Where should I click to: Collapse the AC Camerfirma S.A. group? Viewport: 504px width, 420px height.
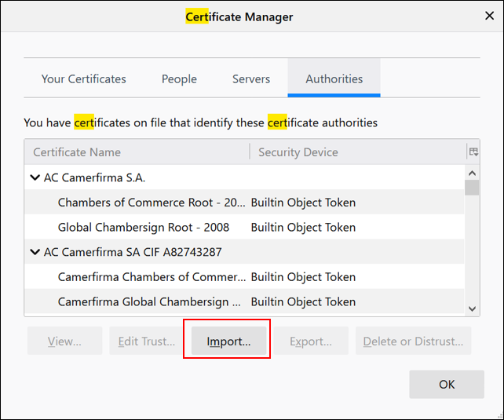[x=35, y=177]
